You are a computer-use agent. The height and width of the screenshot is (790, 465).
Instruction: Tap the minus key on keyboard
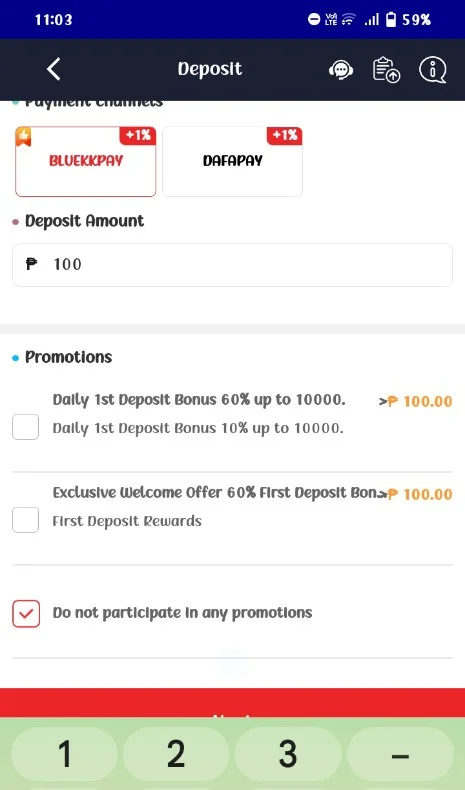[400, 754]
